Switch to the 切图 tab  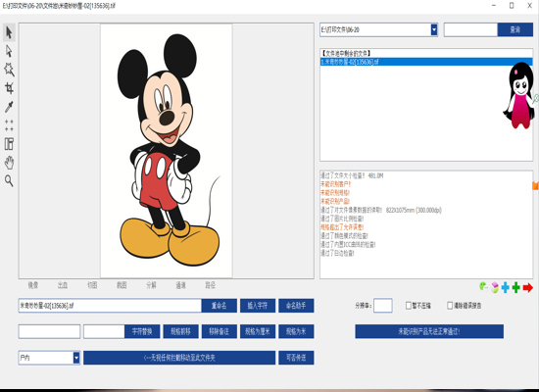click(92, 285)
